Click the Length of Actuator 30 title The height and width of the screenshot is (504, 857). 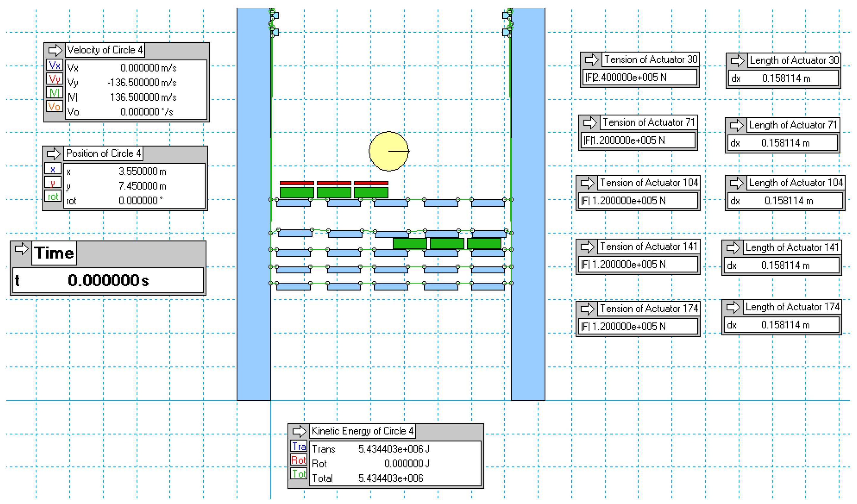pyautogui.click(x=794, y=60)
